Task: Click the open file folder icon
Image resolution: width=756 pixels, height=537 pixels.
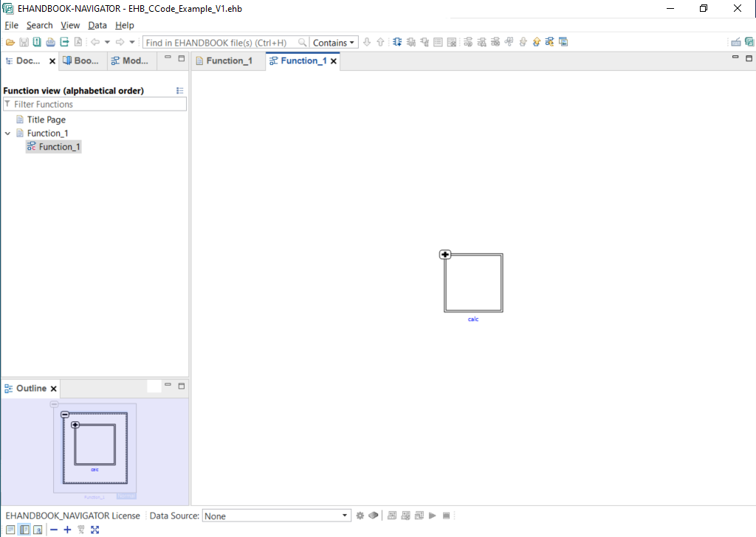Action: (x=10, y=42)
